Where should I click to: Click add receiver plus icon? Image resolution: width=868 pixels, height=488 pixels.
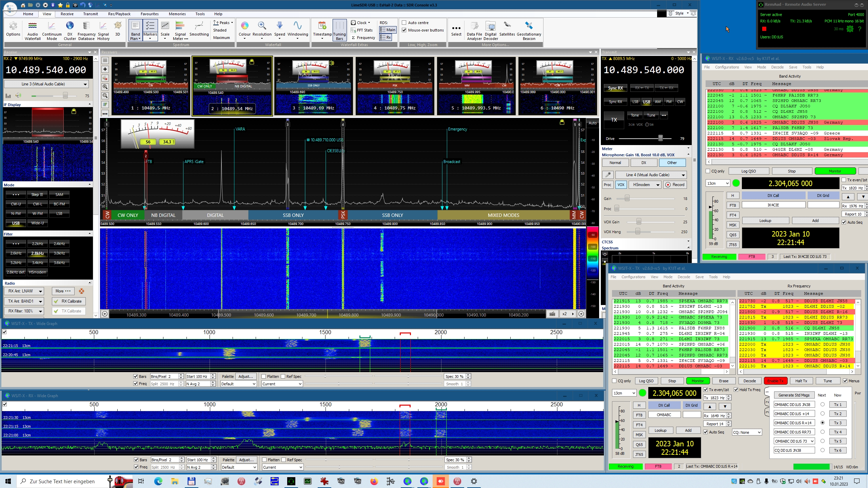point(105,69)
